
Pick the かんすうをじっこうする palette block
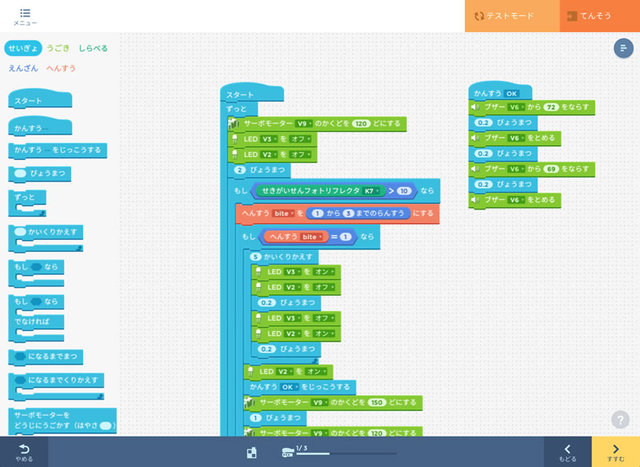(x=58, y=150)
